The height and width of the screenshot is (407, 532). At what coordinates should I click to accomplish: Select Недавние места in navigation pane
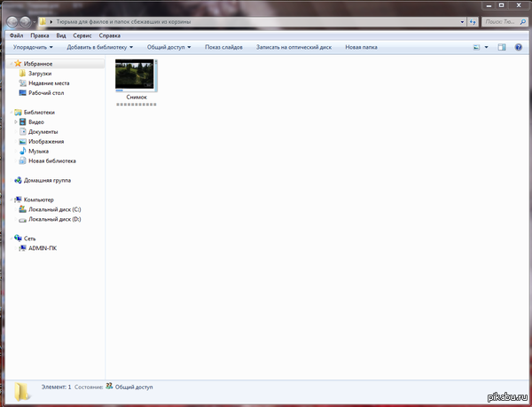coord(49,83)
